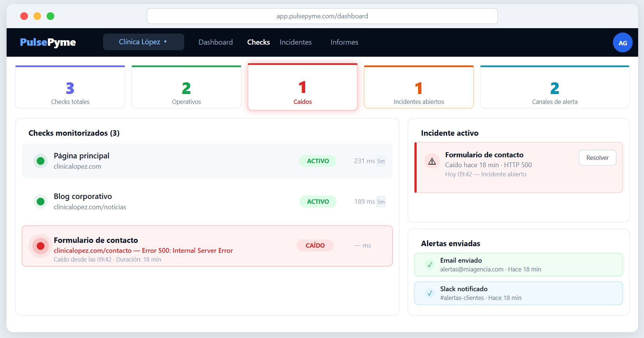Click the red close window button
Viewport: 644px width, 338px height.
pyautogui.click(x=24, y=16)
